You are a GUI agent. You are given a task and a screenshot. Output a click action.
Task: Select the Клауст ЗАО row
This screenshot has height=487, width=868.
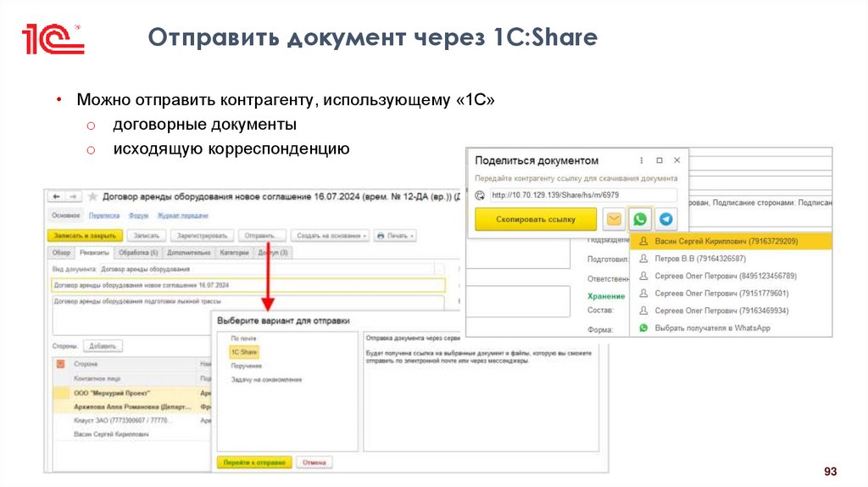click(133, 421)
